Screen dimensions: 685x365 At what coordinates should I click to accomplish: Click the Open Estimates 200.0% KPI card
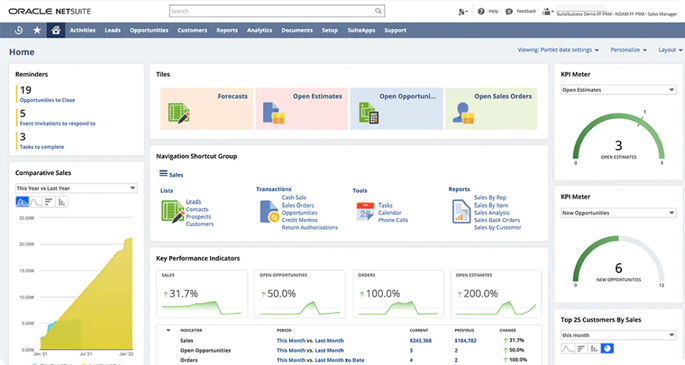tap(496, 293)
